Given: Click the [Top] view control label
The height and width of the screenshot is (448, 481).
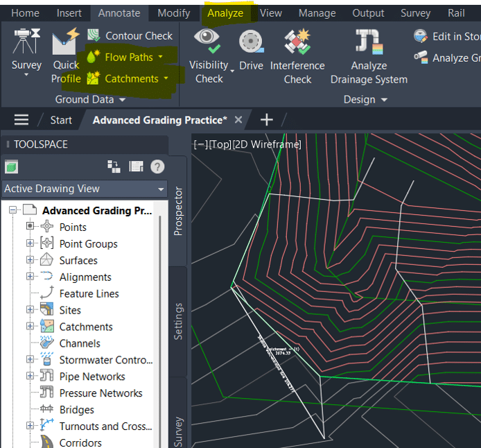Looking at the screenshot, I should coord(220,144).
